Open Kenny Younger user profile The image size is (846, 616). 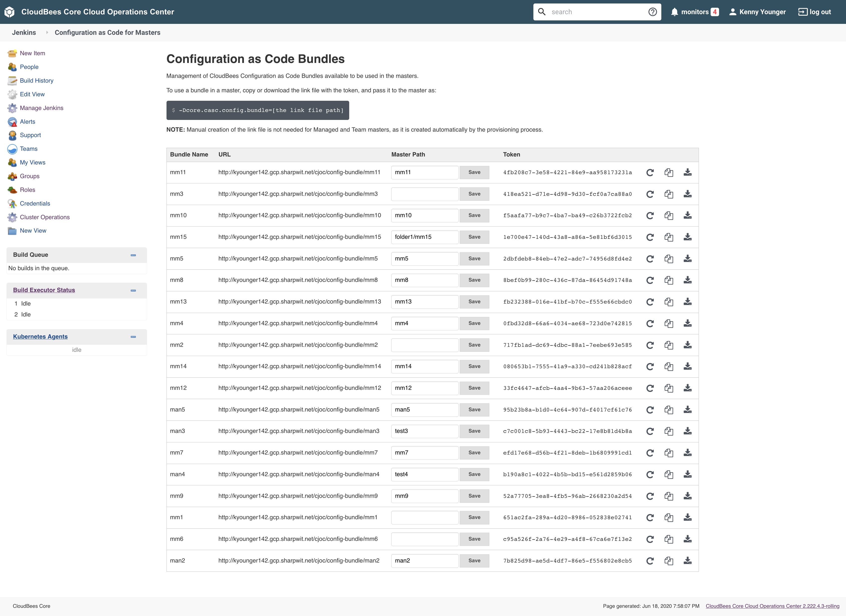762,12
